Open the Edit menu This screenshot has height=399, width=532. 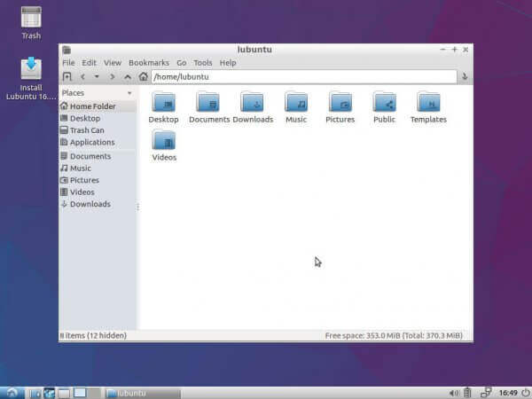[x=89, y=63]
